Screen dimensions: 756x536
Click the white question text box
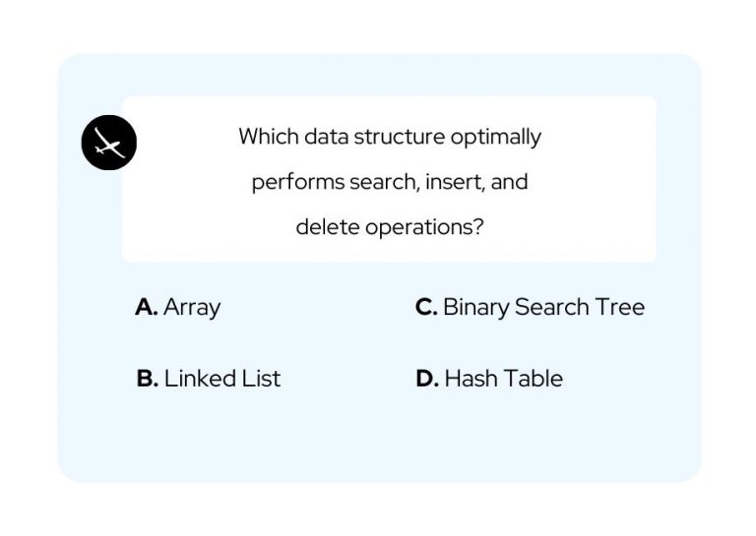pyautogui.click(x=389, y=179)
